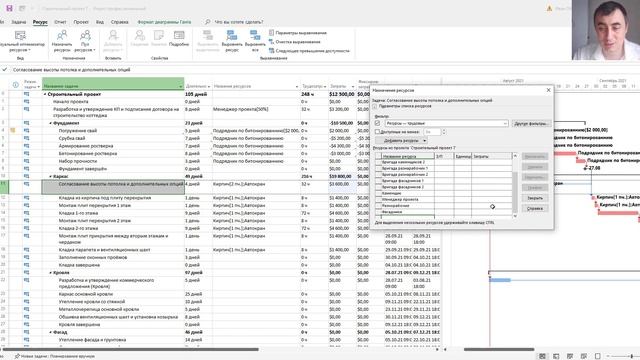
Task: Open the Задача ribbon tab
Action: tap(18, 22)
